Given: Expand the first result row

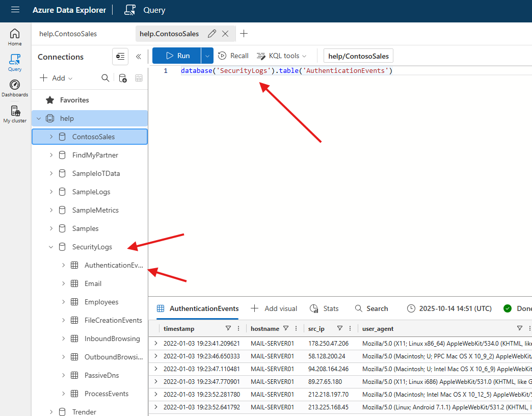Looking at the screenshot, I should (156, 343).
